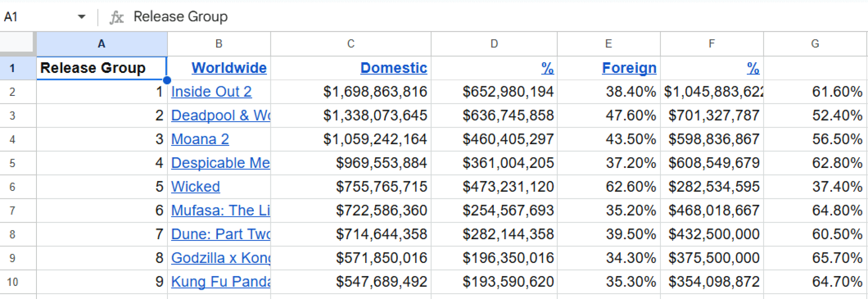The height and width of the screenshot is (299, 868).
Task: Click the Deadpool & Wolverine link
Action: [x=220, y=115]
